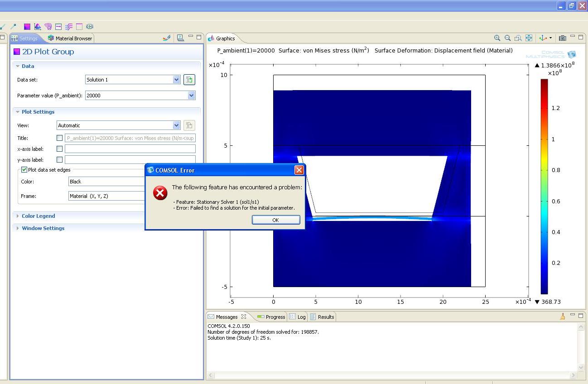Image resolution: width=588 pixels, height=384 pixels.
Task: Click the Streamline plot toolbar icon
Action: coord(69,27)
